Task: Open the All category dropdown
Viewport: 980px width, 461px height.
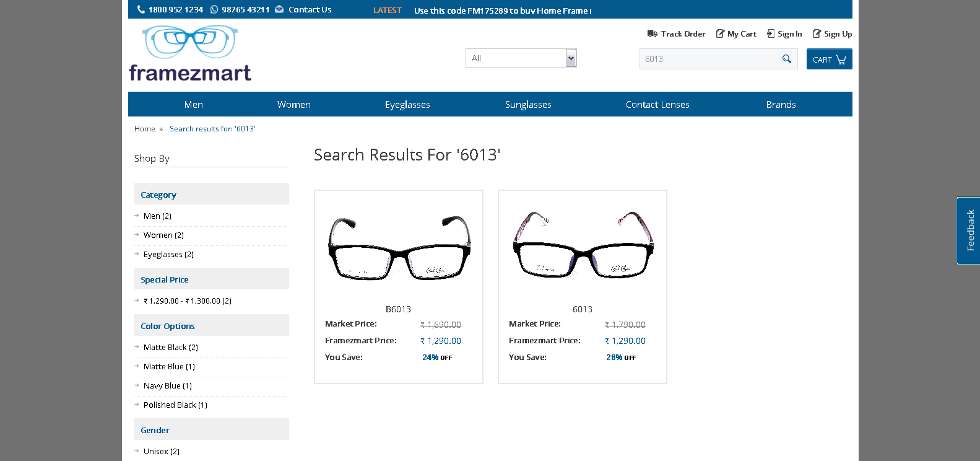Action: pyautogui.click(x=521, y=58)
